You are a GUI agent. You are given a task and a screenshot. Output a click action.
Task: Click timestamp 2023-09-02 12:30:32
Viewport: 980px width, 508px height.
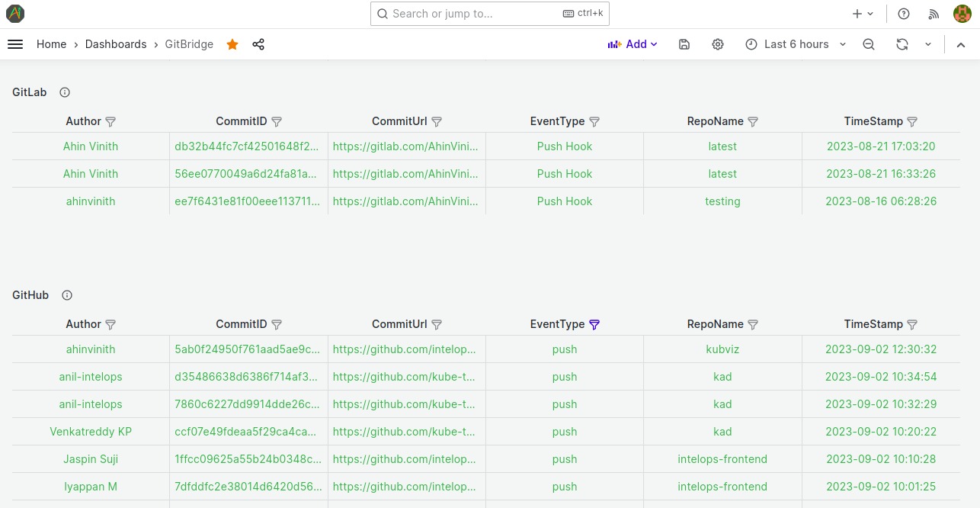(881, 349)
